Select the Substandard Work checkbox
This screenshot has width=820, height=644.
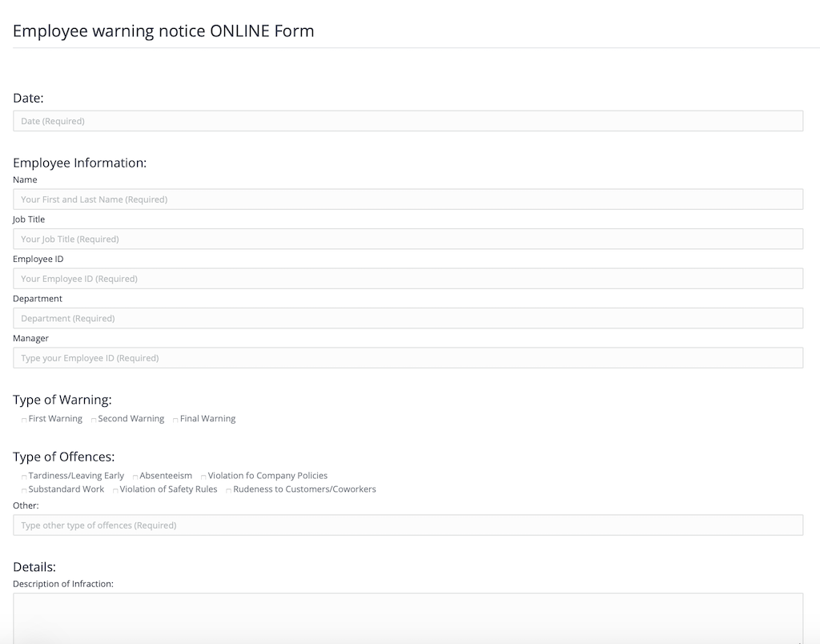point(24,490)
